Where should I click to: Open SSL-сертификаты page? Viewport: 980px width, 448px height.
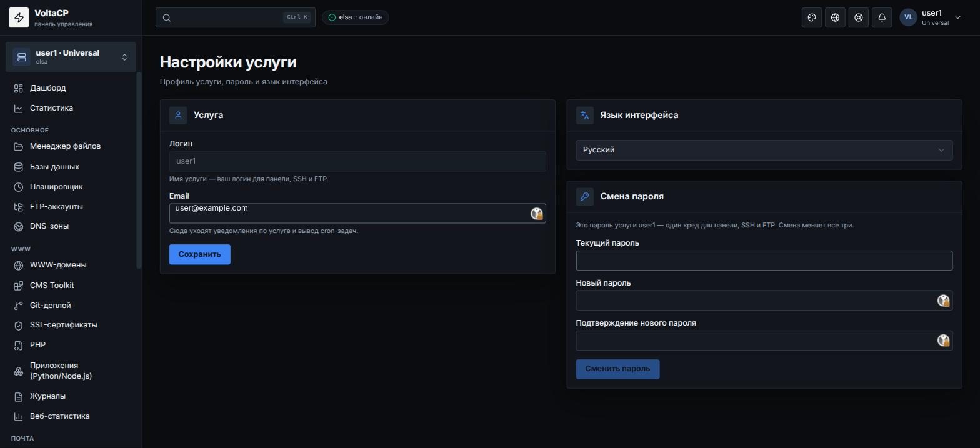click(71, 325)
